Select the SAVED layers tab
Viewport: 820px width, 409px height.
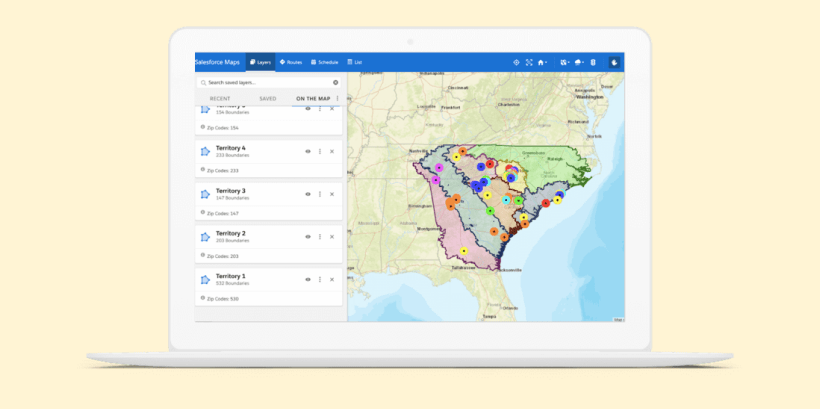[x=267, y=98]
